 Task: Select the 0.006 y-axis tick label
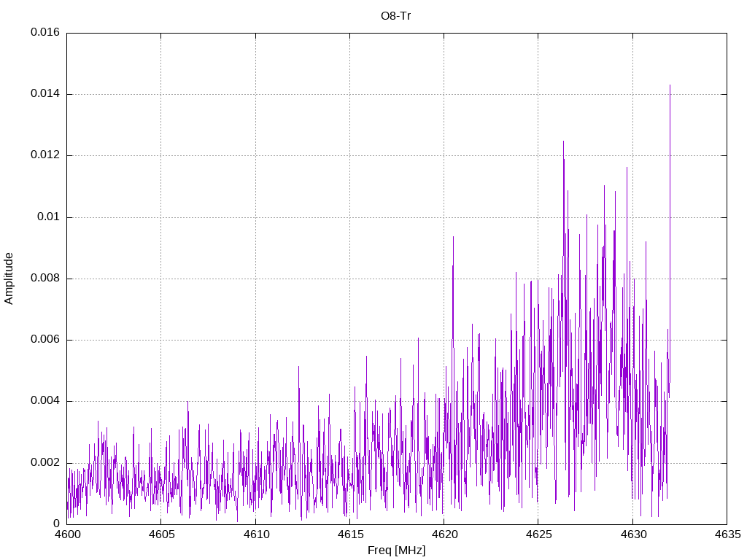(x=45, y=340)
